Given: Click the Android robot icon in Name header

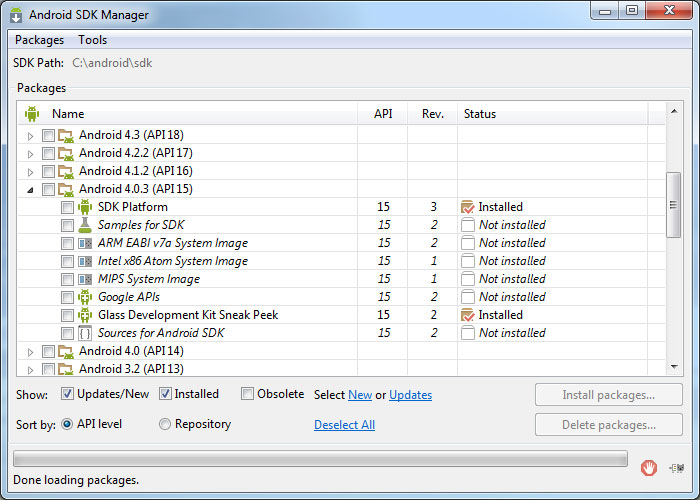Looking at the screenshot, I should point(32,114).
